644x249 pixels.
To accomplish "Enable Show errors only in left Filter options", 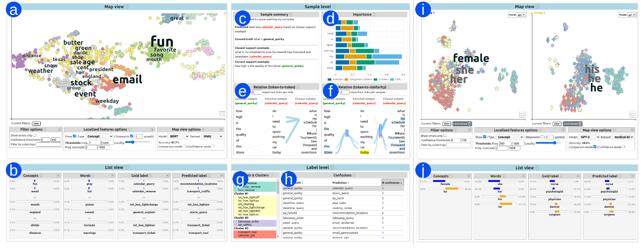I will click(35, 135).
